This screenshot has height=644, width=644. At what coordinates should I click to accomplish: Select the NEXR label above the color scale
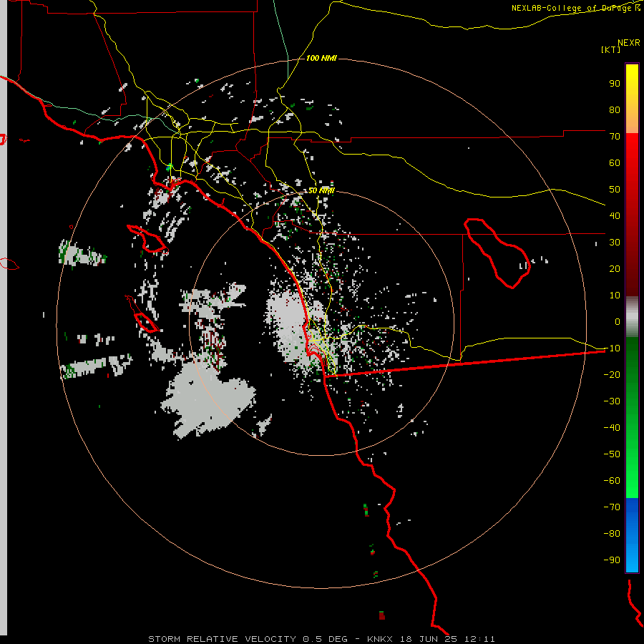tap(629, 43)
